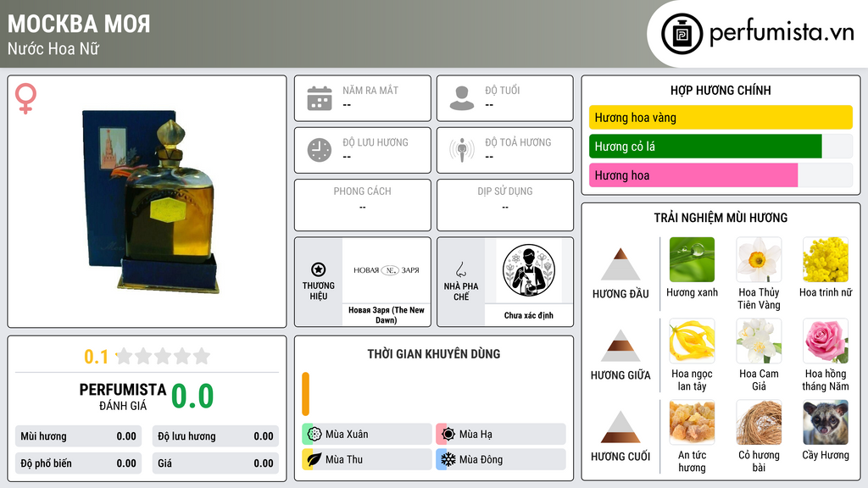Click the clock icon for Độ lưu hương
868x488 pixels.
click(320, 150)
